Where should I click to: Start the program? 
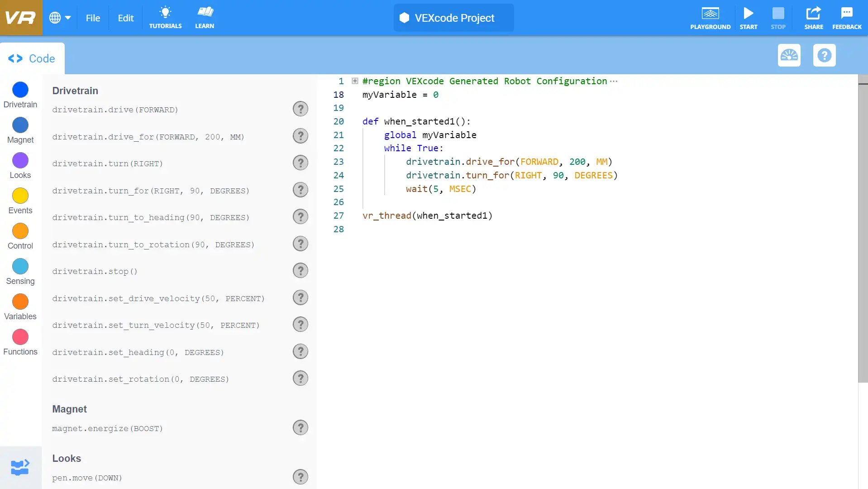(748, 18)
